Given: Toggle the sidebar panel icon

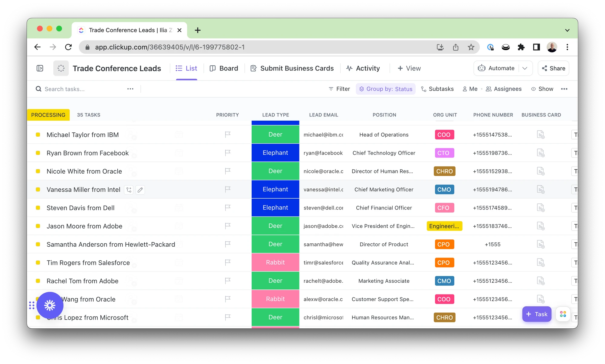Looking at the screenshot, I should pyautogui.click(x=40, y=68).
